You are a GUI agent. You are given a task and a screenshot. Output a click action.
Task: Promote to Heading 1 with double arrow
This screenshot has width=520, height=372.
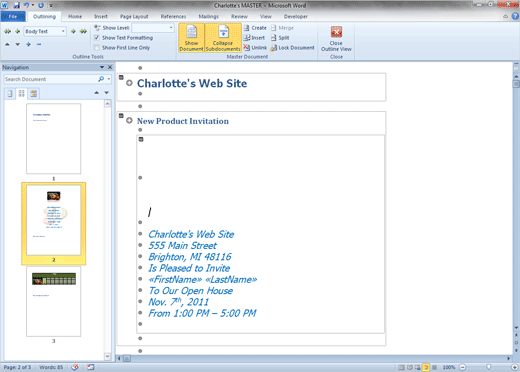[x=7, y=31]
